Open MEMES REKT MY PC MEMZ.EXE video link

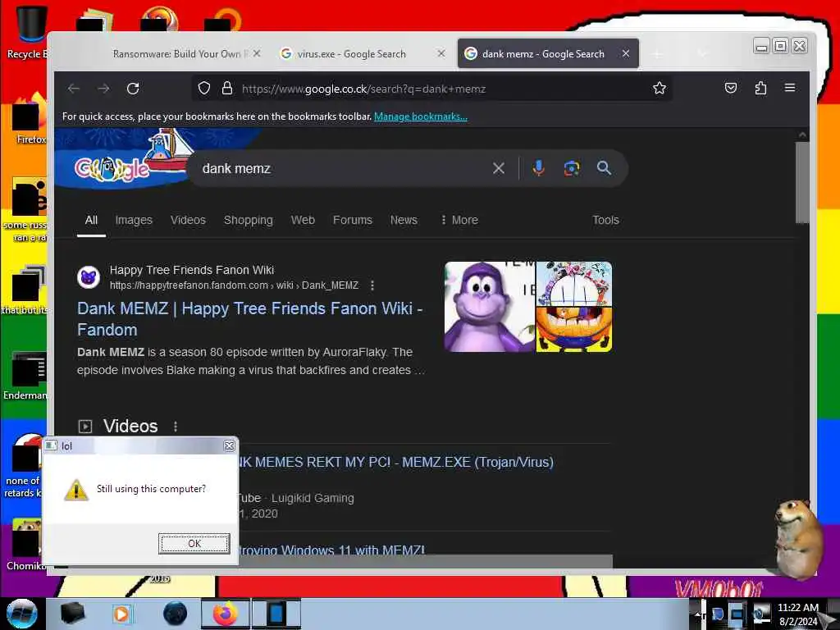(396, 462)
